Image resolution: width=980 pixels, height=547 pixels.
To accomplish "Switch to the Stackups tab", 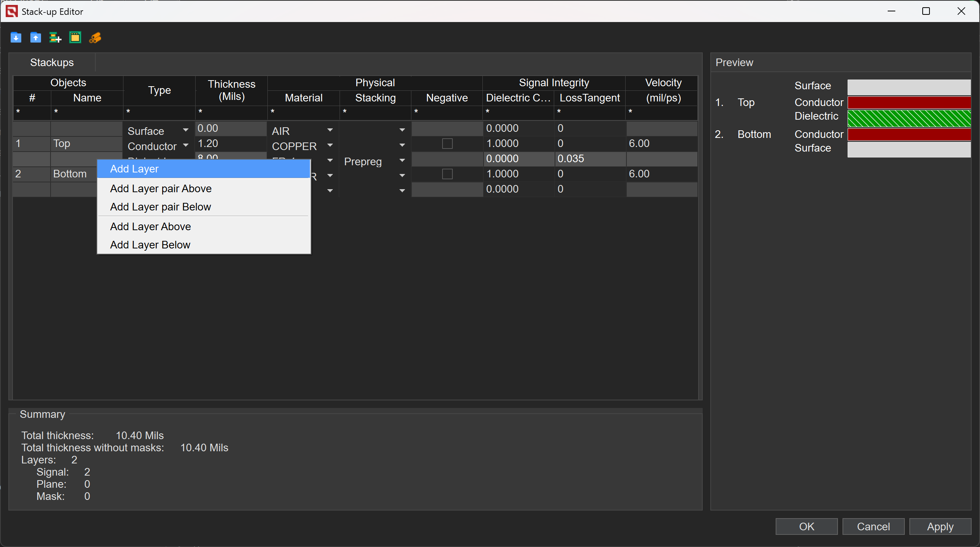I will point(52,62).
